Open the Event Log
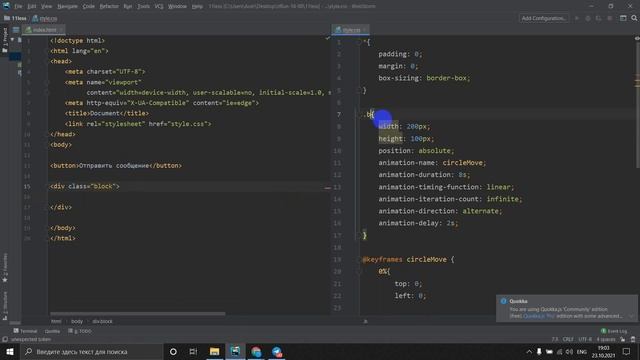Screen dimensions: 640x360 614,331
